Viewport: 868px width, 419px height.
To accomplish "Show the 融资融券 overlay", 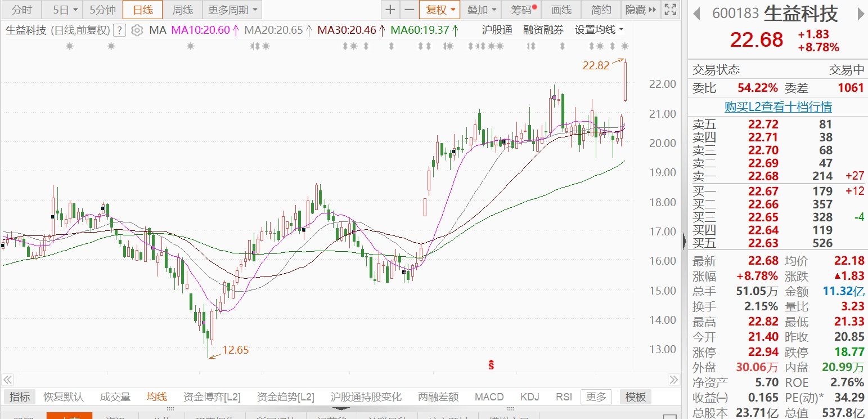I will [x=543, y=30].
